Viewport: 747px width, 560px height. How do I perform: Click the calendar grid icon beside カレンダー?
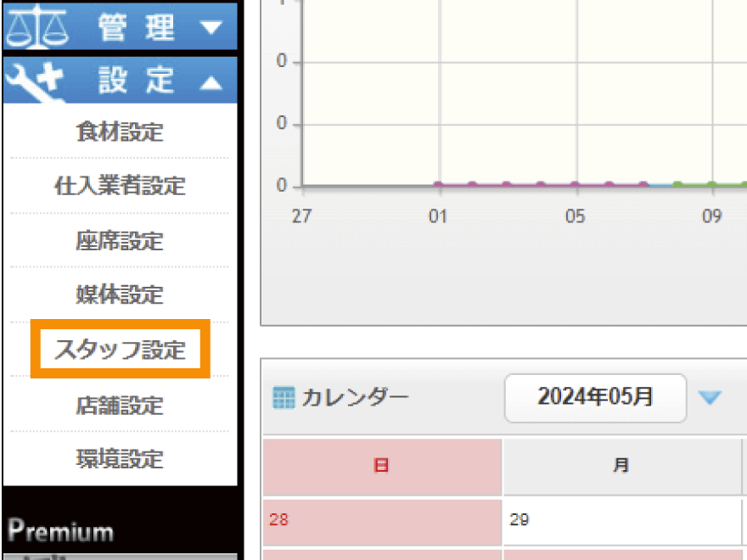284,397
